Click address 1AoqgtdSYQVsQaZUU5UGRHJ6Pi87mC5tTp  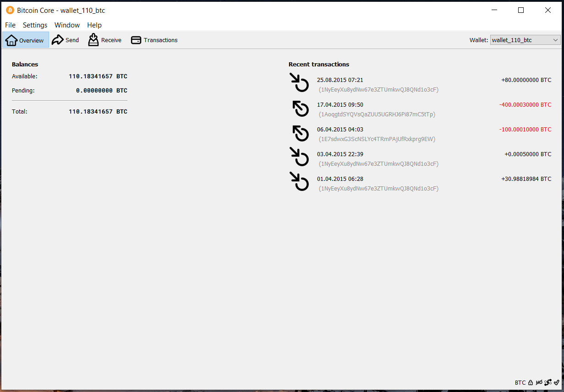(x=377, y=114)
